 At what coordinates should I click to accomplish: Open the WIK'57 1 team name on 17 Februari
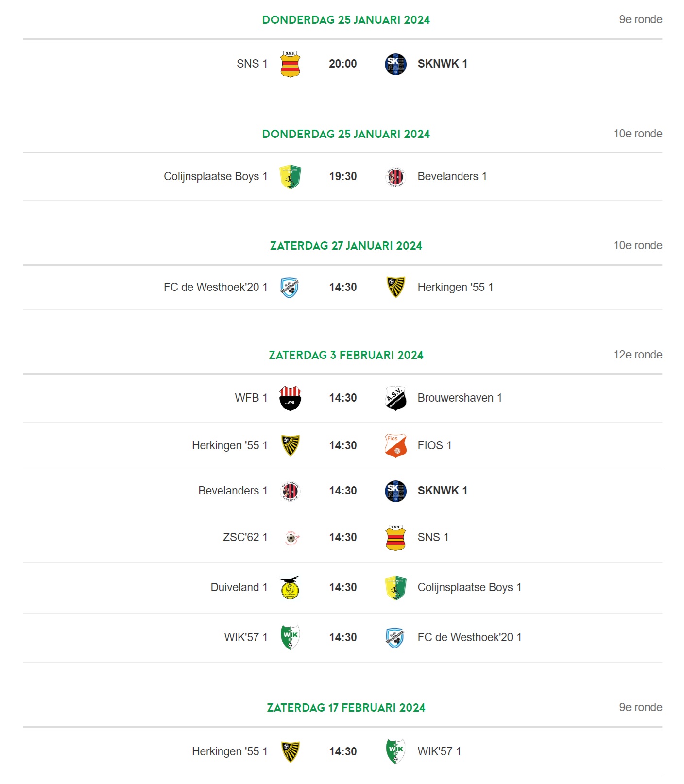point(439,752)
